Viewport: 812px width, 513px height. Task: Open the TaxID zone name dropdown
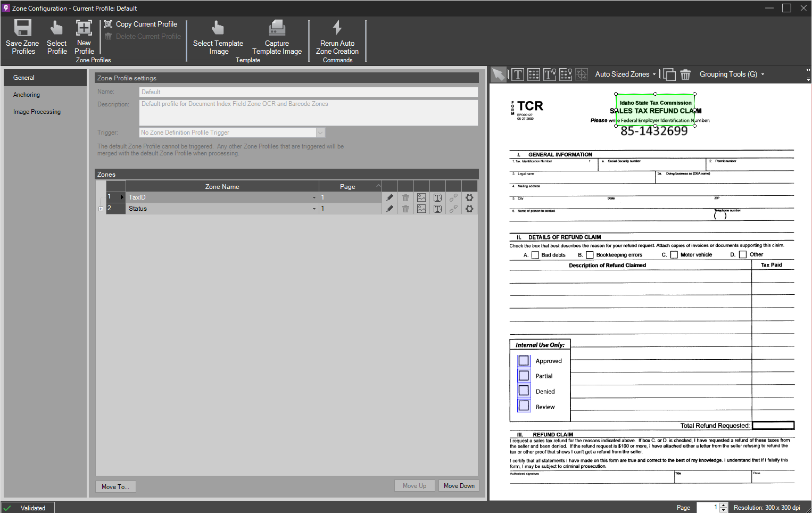click(314, 197)
